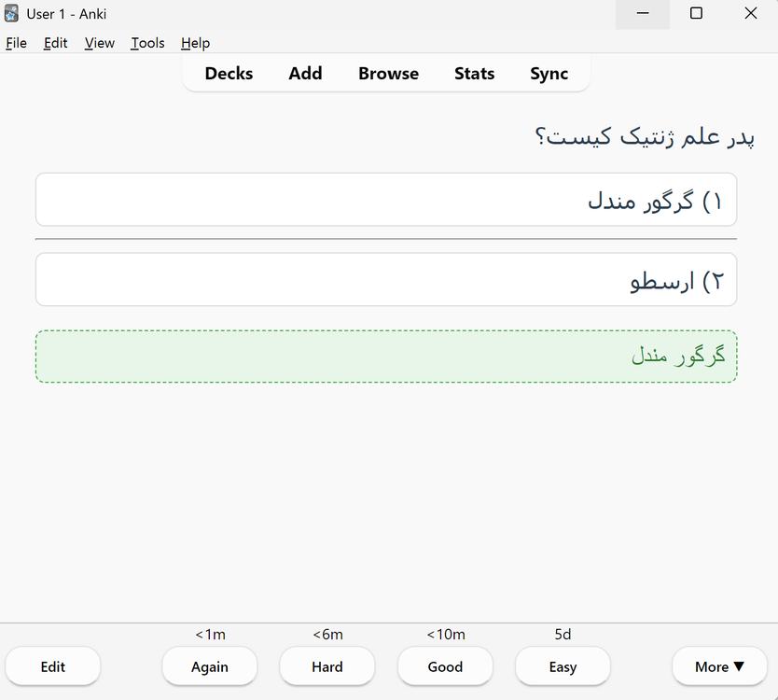Screen dimensions: 778x700
Task: Rate the card Hard
Action: coord(327,666)
